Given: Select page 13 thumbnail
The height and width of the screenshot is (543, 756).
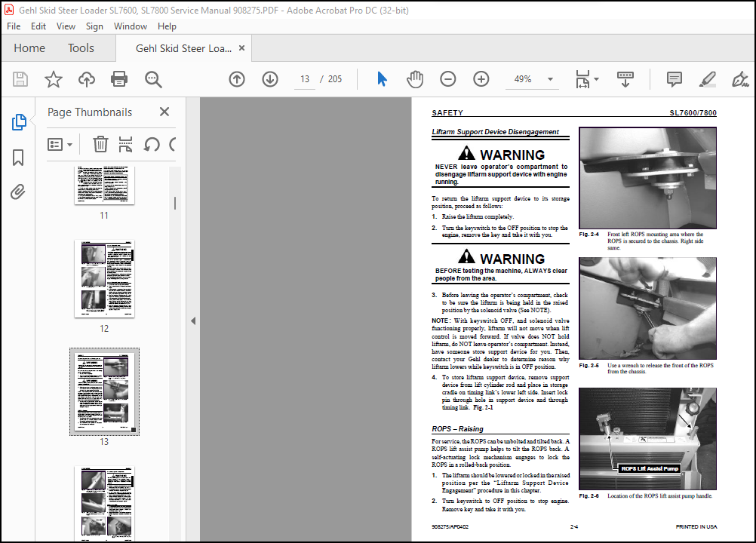Looking at the screenshot, I should click(x=104, y=391).
